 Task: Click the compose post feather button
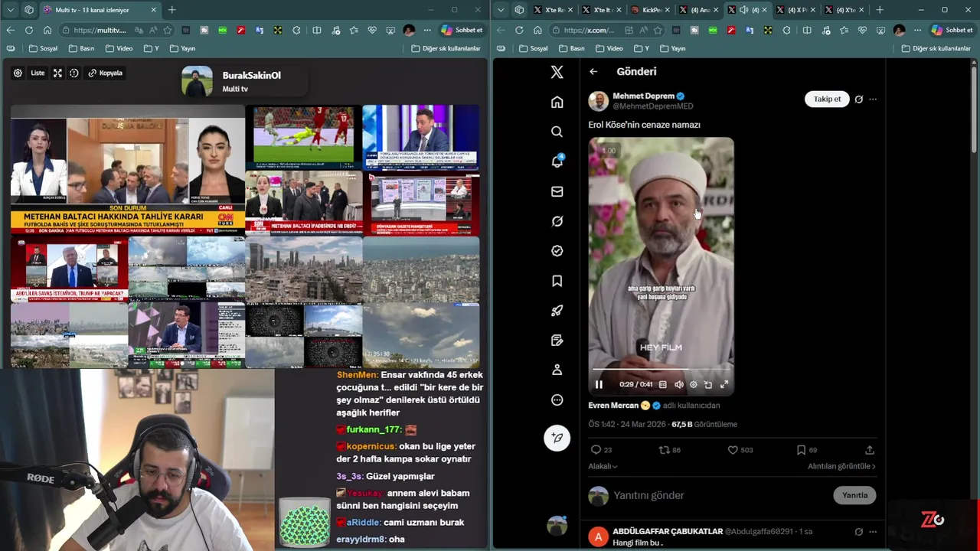point(557,438)
